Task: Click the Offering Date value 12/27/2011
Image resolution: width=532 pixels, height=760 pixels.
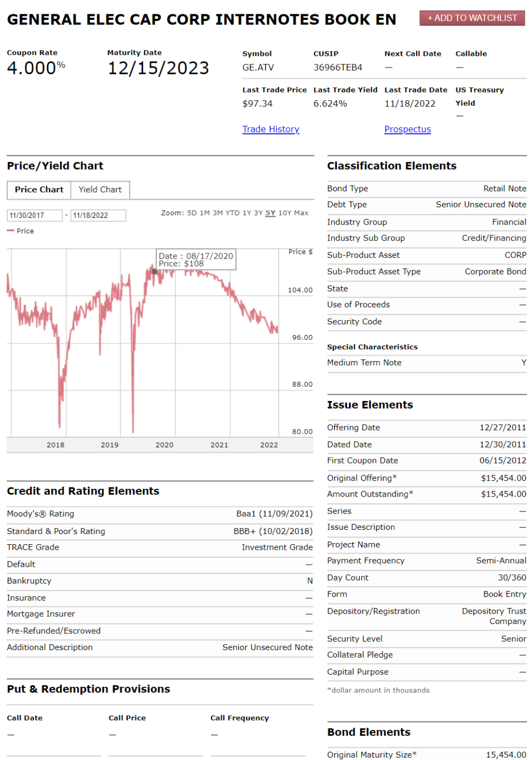Action: tap(503, 428)
